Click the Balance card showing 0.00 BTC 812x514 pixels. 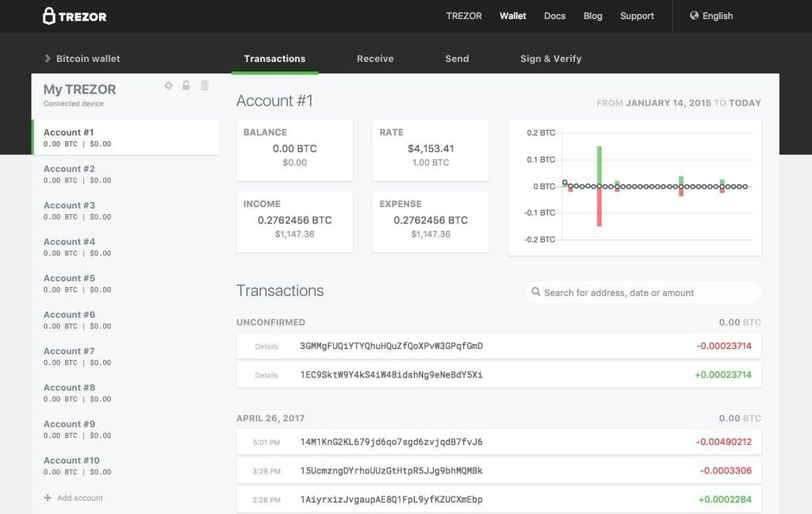295,150
